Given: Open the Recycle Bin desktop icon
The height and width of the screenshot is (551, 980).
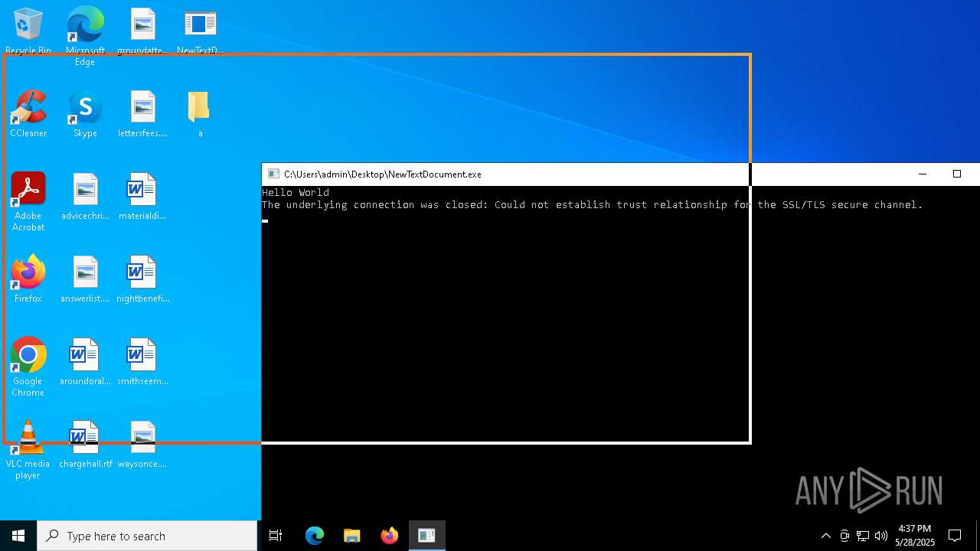Looking at the screenshot, I should coord(28,31).
